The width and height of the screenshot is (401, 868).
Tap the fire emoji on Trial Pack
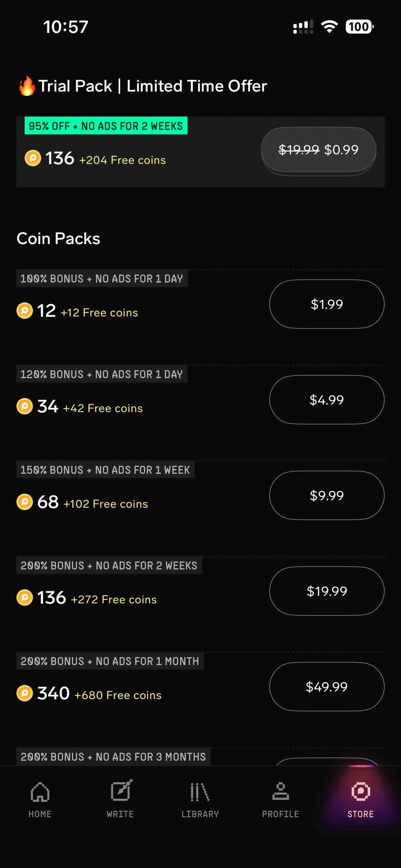[x=27, y=86]
